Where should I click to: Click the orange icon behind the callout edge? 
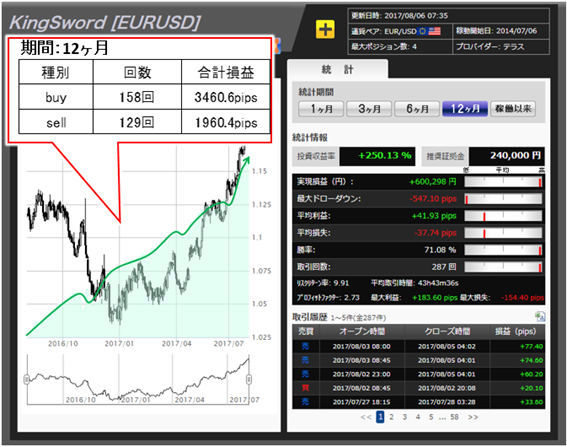(277, 46)
